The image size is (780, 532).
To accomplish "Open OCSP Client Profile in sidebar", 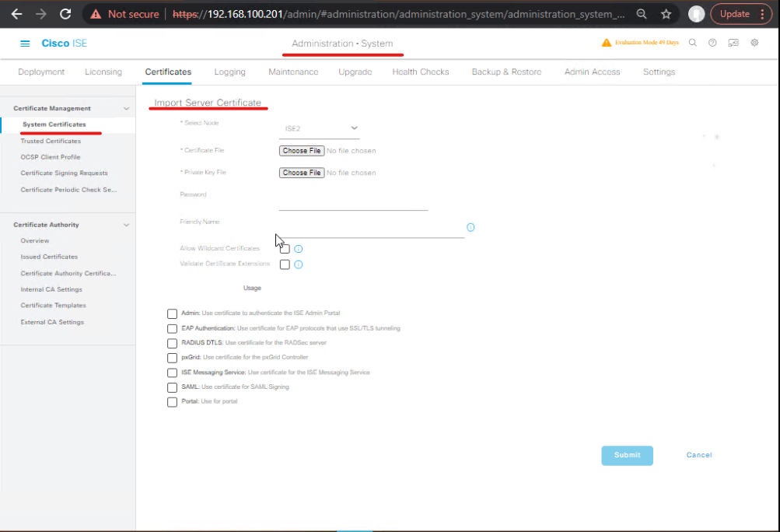I will click(x=51, y=157).
